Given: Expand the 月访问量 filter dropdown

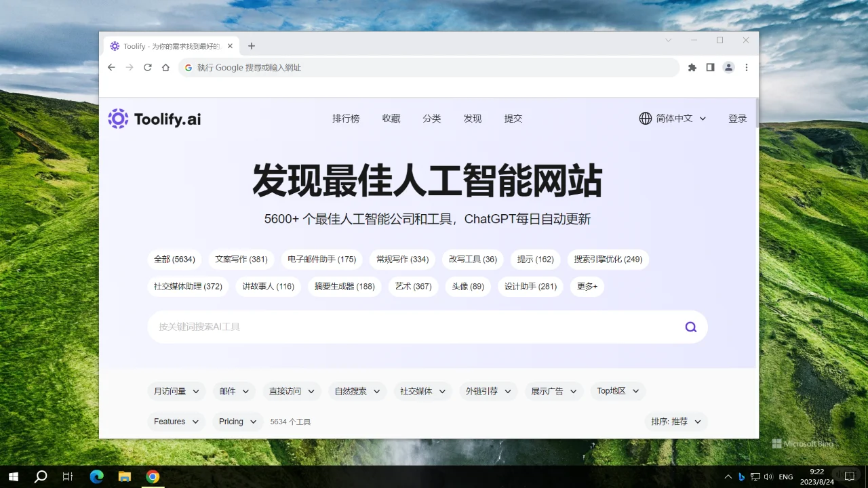Looking at the screenshot, I should click(x=176, y=390).
